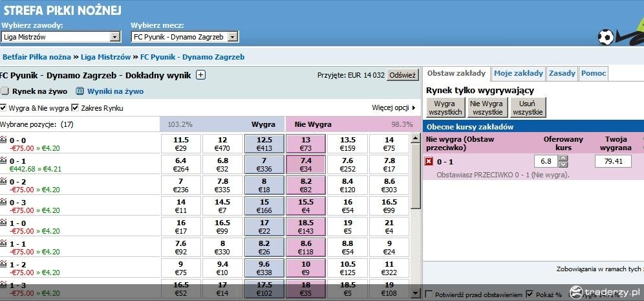Click Usuń wszystkie button
644x301 pixels.
point(528,107)
